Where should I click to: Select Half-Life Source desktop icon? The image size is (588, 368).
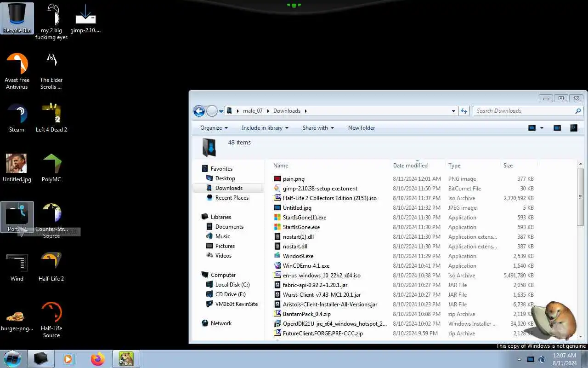tap(51, 320)
